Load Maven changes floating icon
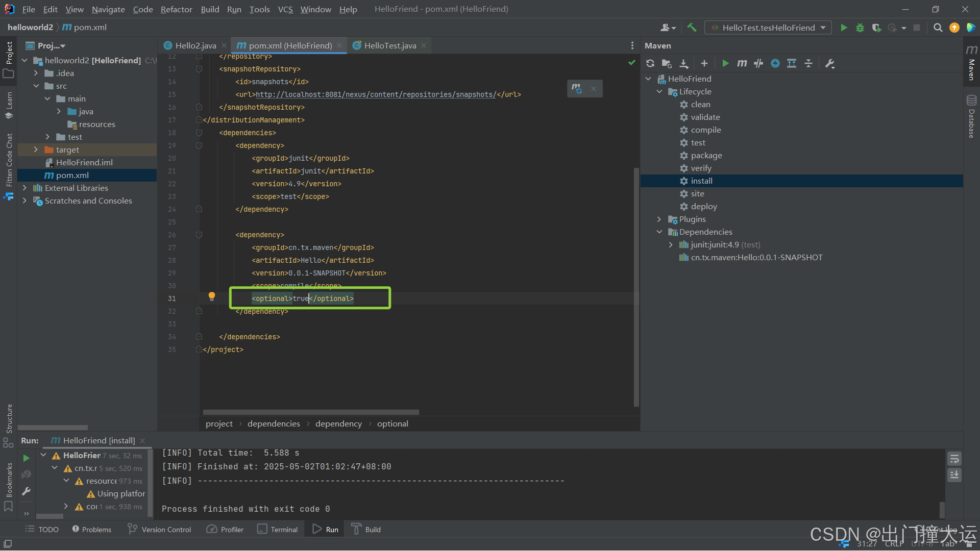The width and height of the screenshot is (980, 551). click(577, 88)
